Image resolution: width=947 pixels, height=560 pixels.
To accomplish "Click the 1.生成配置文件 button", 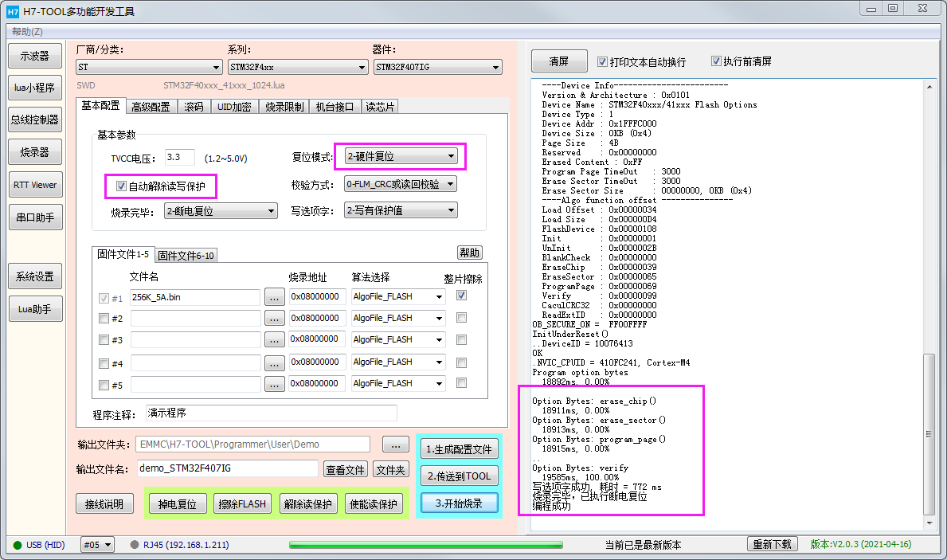I will 460,449.
